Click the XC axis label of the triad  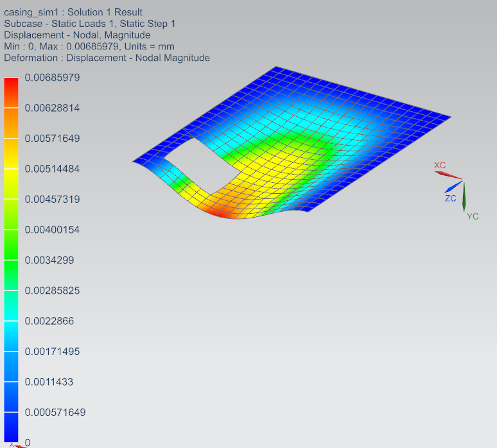[440, 165]
